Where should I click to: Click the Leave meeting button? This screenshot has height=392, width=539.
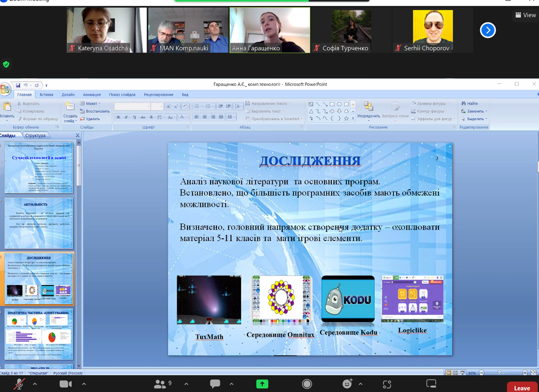pyautogui.click(x=522, y=388)
